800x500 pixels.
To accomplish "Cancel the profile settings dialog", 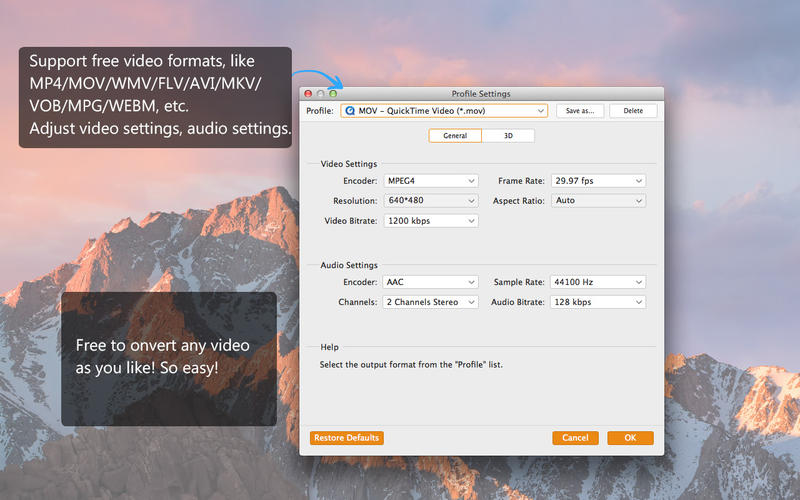I will [575, 438].
